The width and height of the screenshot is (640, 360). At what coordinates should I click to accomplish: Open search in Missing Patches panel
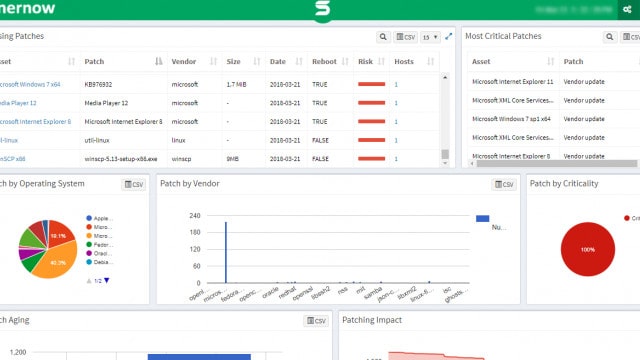(x=383, y=37)
